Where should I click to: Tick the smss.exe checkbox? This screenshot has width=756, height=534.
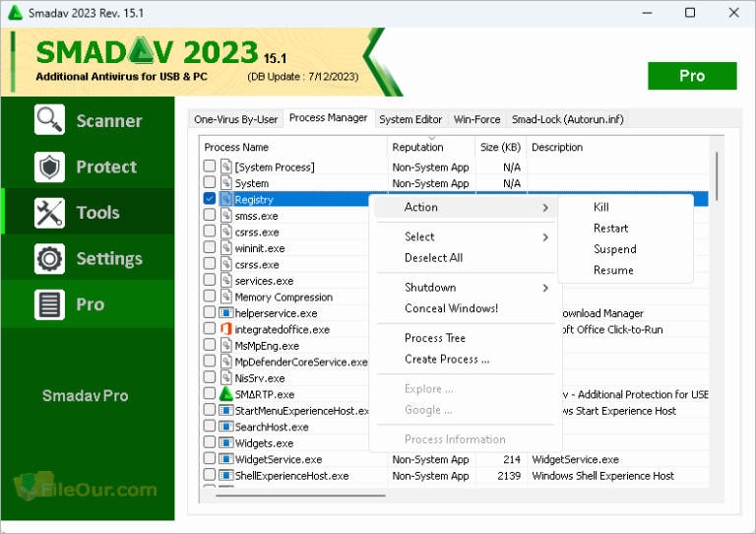[x=210, y=215]
